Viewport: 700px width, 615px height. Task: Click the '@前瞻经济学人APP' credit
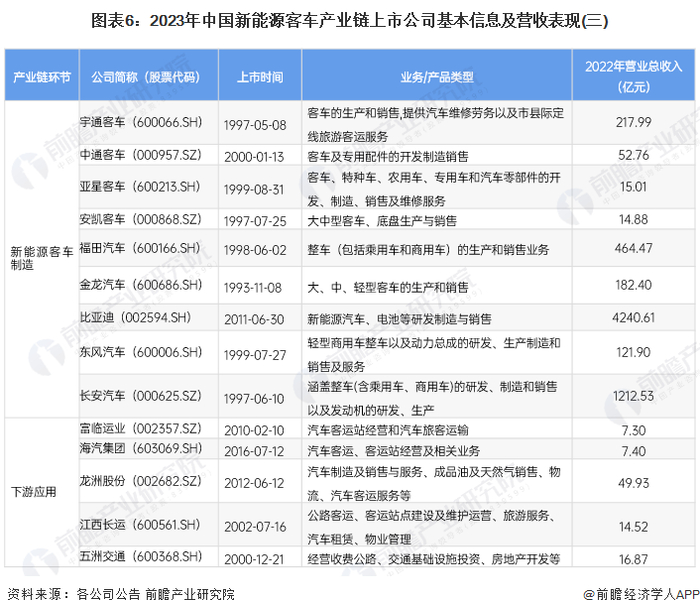click(641, 594)
